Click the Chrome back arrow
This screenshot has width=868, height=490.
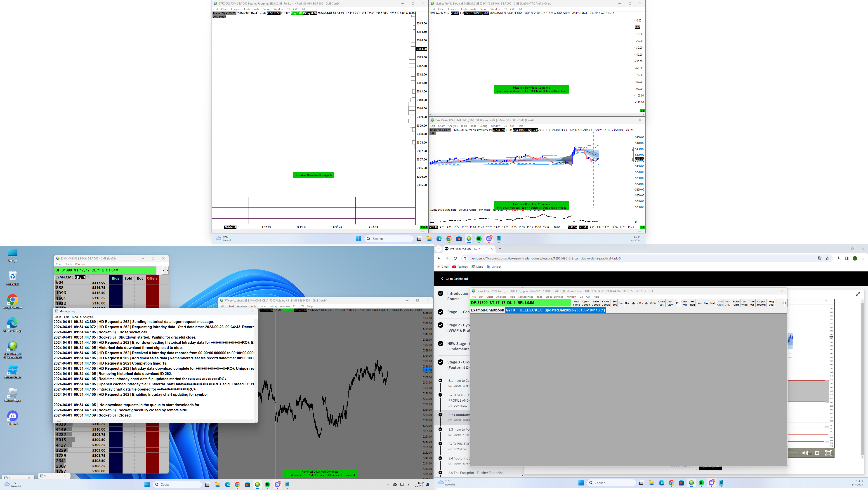click(439, 259)
